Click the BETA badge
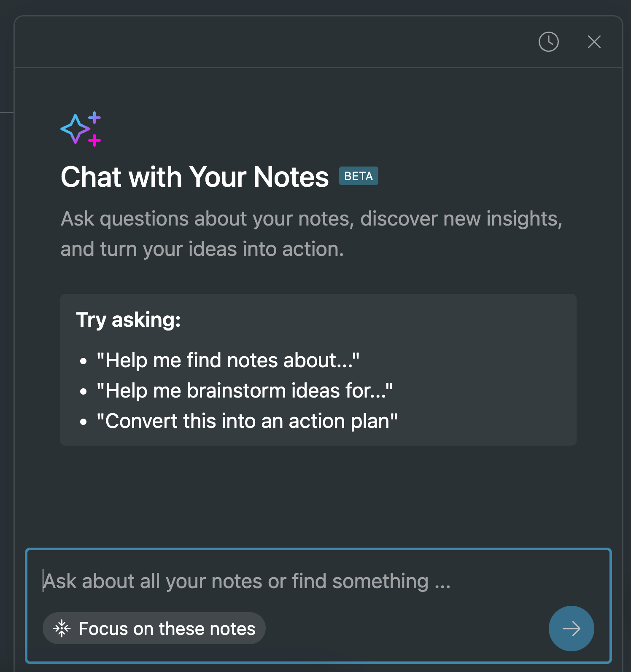The width and height of the screenshot is (631, 672). pyautogui.click(x=359, y=176)
